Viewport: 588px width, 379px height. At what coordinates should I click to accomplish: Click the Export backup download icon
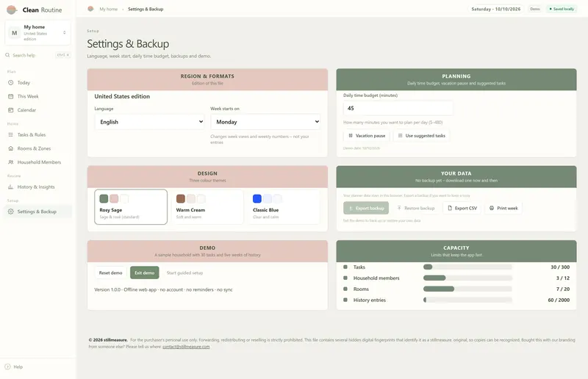point(351,208)
